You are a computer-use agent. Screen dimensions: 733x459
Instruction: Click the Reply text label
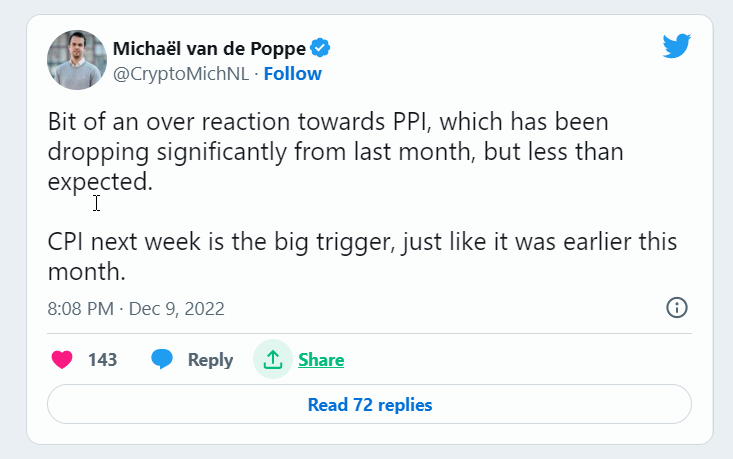click(x=210, y=359)
